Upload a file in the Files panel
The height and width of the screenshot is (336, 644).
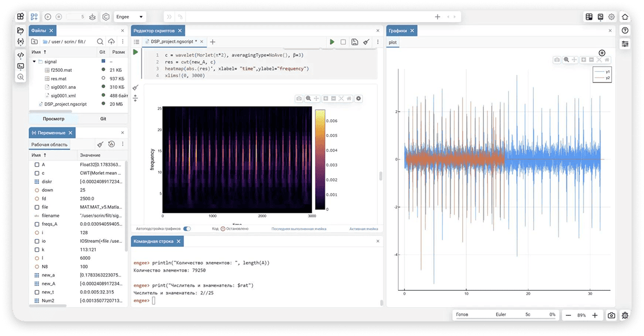coord(111,41)
